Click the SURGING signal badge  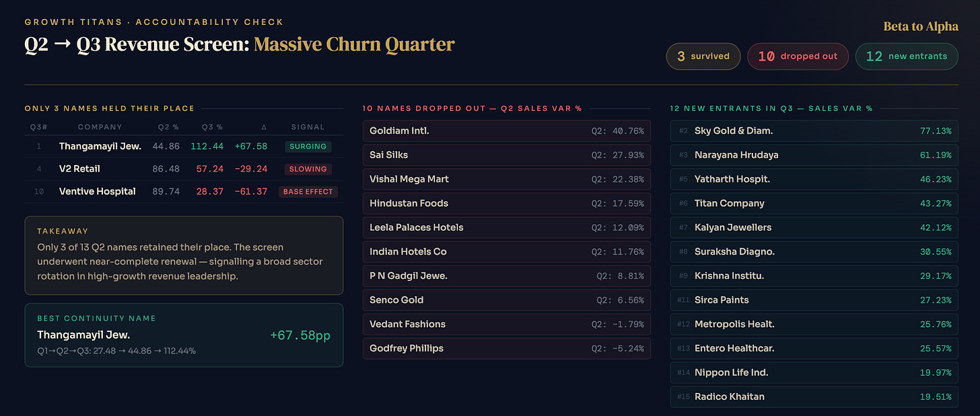308,146
